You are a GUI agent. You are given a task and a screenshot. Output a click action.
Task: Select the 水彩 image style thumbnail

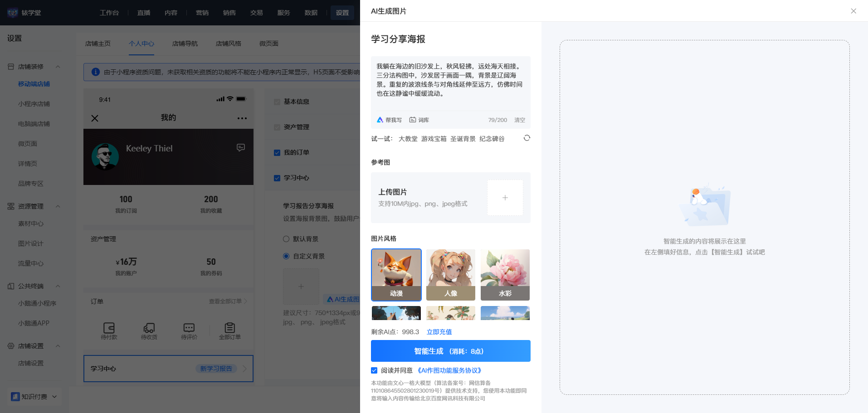[505, 275]
